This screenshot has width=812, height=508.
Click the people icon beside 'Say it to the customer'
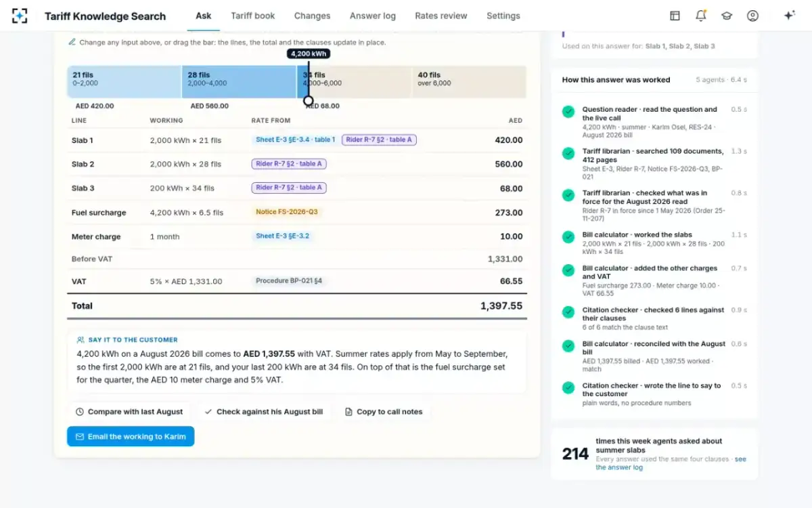click(x=81, y=340)
